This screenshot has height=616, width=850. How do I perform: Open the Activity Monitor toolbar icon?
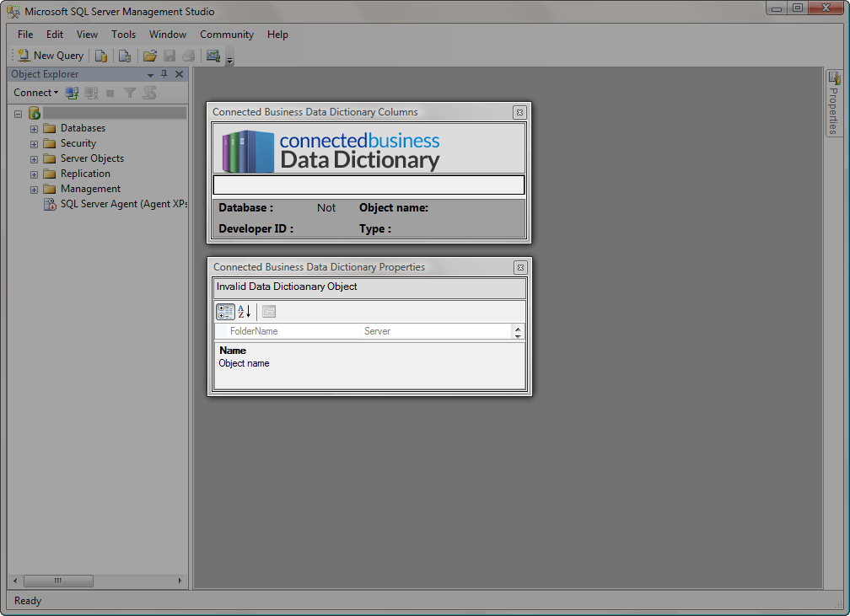(x=213, y=56)
